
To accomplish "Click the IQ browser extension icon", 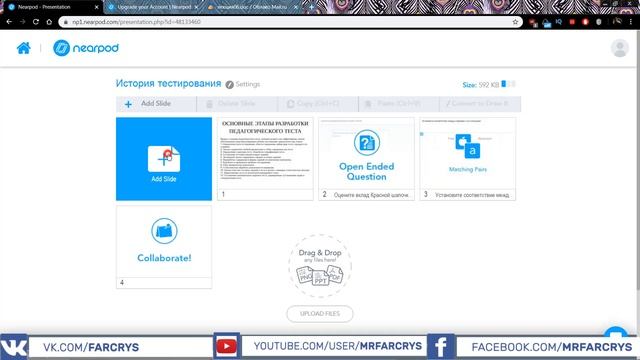I will (x=559, y=22).
